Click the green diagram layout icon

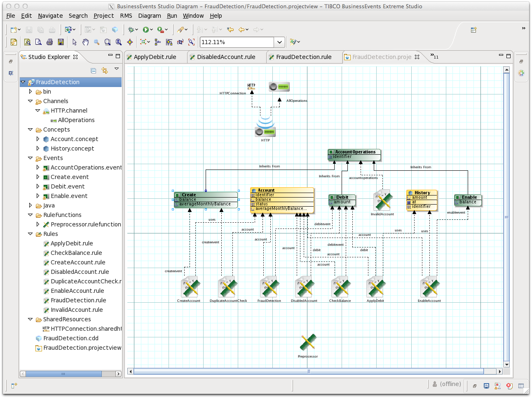point(143,42)
